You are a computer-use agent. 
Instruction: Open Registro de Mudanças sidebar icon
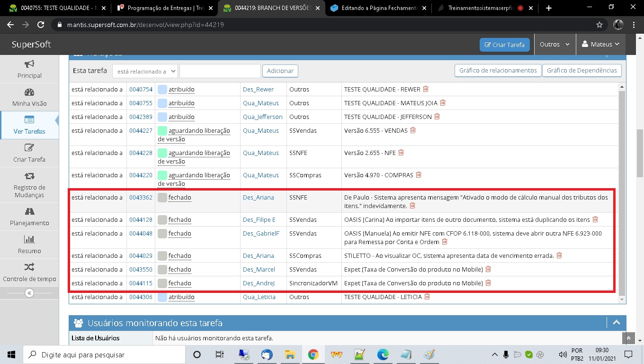[x=29, y=176]
